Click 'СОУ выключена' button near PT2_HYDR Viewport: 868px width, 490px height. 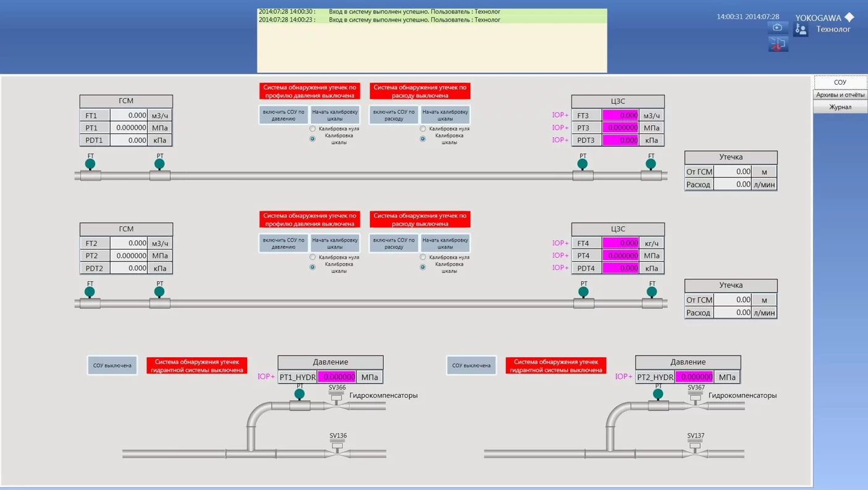click(x=471, y=365)
